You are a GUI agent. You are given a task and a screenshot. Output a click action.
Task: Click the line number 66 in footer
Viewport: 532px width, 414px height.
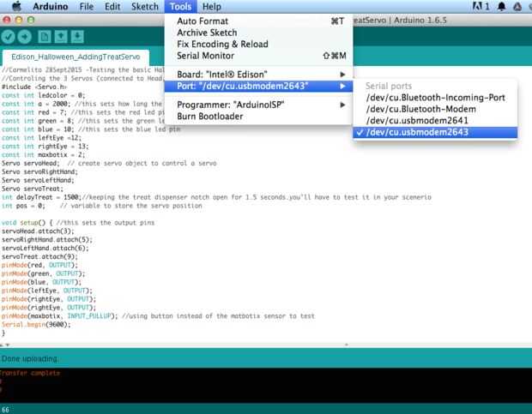[5, 410]
